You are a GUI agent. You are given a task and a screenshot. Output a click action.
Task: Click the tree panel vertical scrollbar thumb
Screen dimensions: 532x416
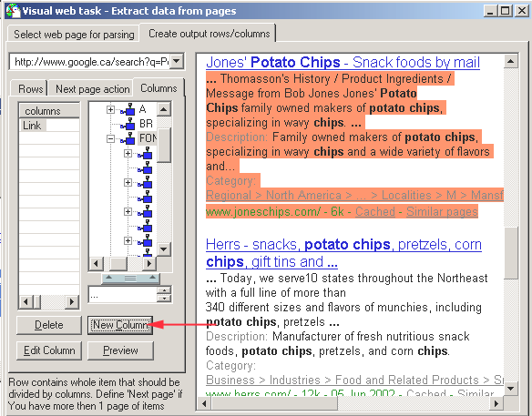pos(164,146)
